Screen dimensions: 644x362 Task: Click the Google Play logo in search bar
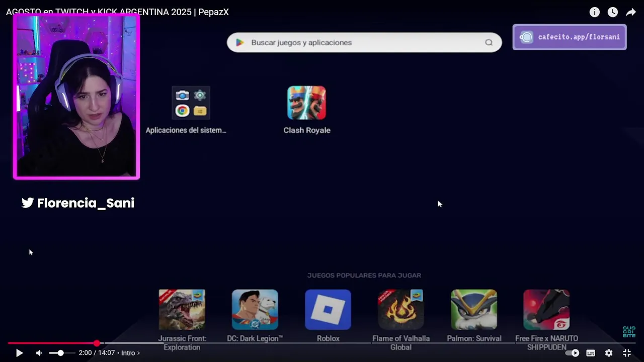[x=240, y=43]
